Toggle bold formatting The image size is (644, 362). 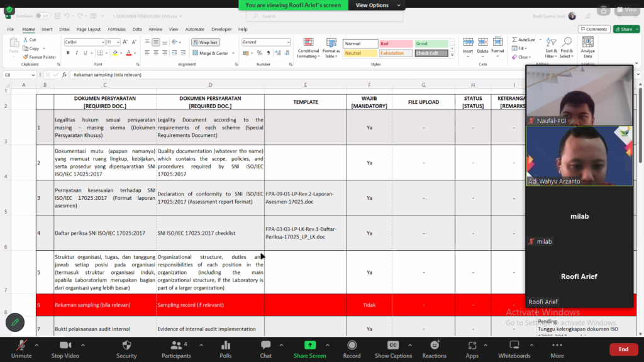tap(68, 53)
